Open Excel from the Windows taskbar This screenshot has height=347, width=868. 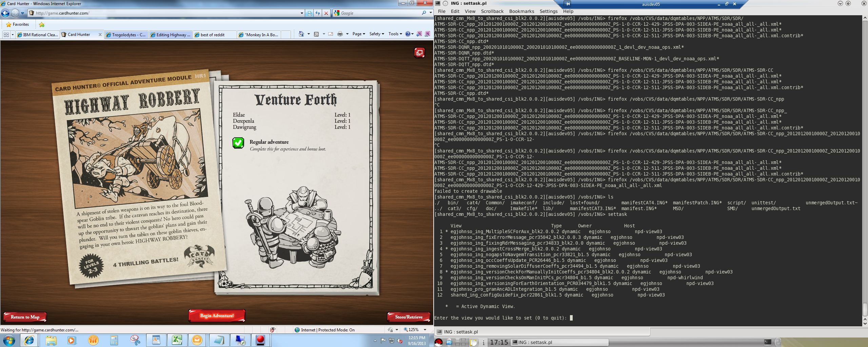click(177, 340)
